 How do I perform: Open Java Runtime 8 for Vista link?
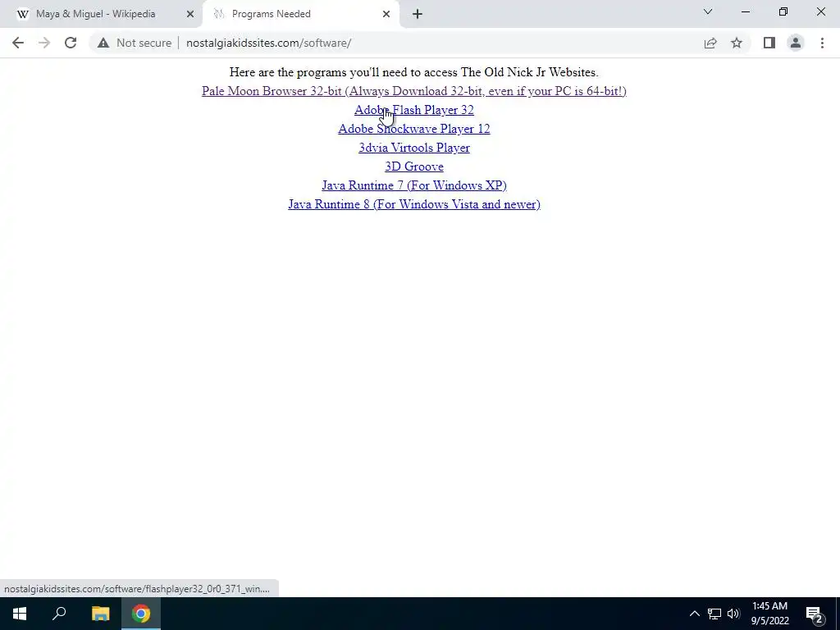[414, 204]
